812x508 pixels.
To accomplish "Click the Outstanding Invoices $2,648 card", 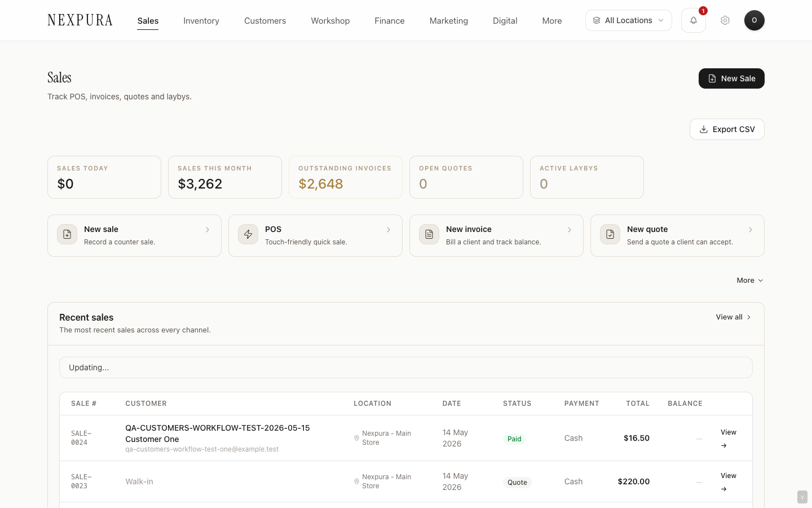I will pos(346,177).
